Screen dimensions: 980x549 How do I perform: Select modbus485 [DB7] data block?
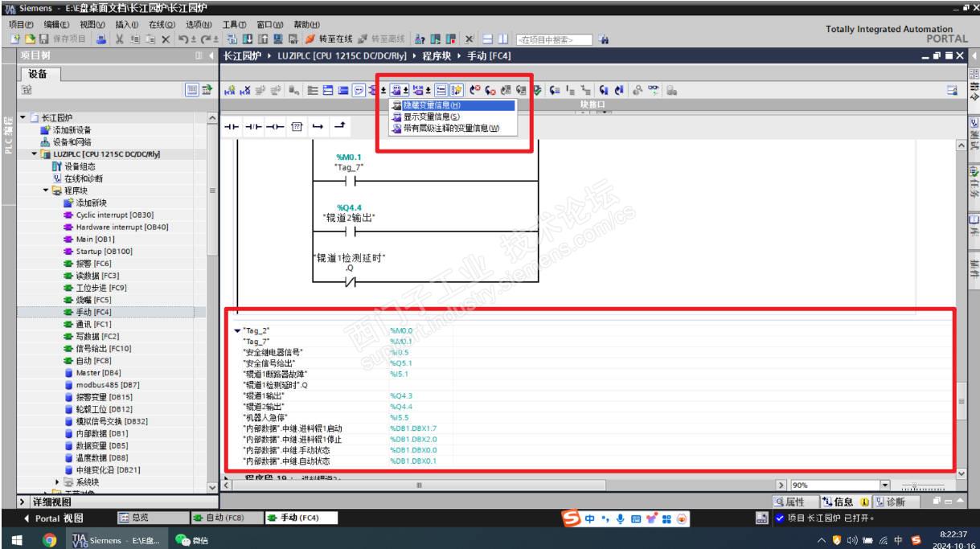(108, 385)
